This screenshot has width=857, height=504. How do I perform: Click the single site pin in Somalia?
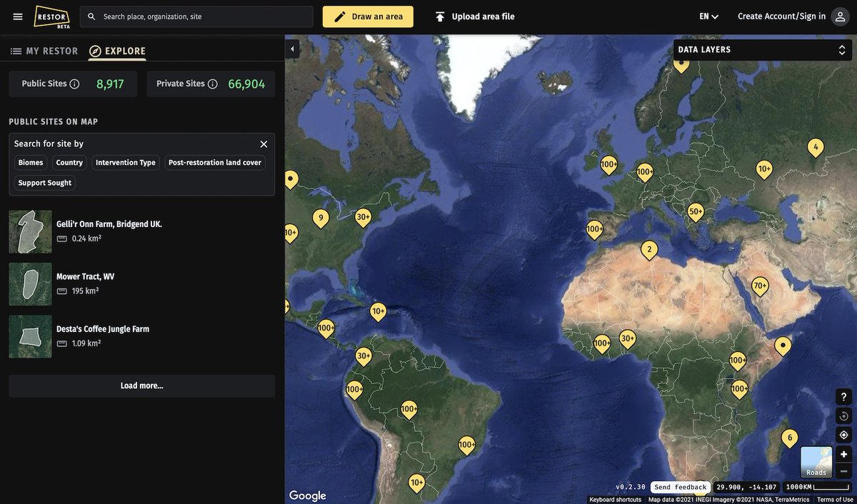(783, 346)
